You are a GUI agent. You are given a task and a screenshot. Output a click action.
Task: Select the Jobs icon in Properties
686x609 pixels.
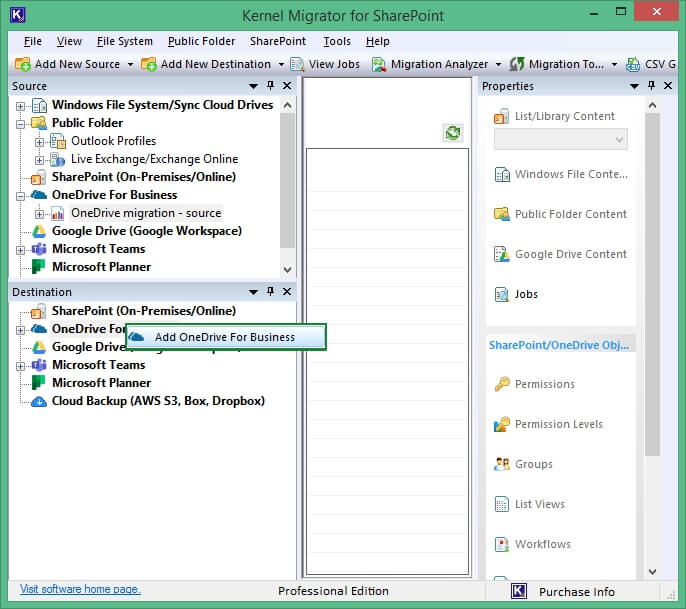(502, 294)
